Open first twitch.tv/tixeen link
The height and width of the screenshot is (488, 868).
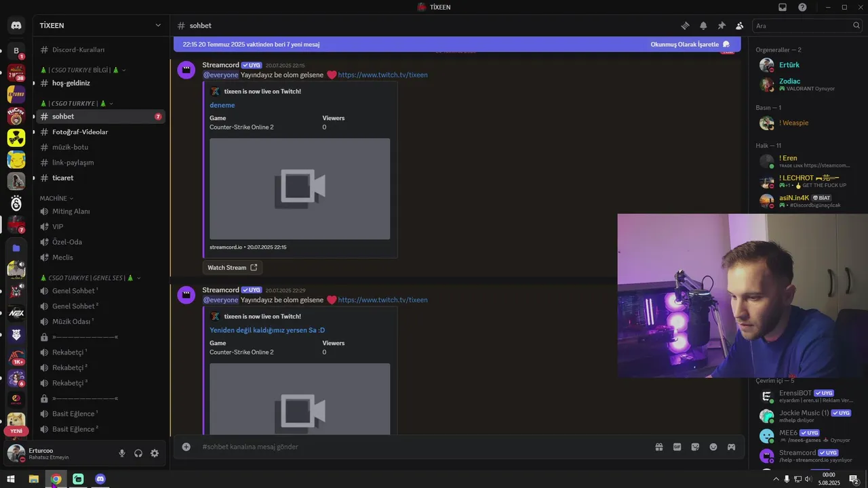point(382,75)
